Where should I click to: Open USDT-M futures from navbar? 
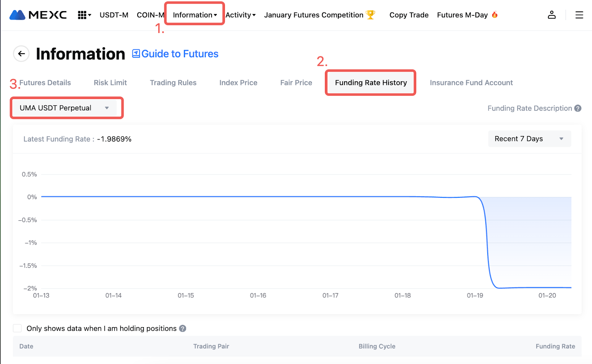pyautogui.click(x=114, y=15)
